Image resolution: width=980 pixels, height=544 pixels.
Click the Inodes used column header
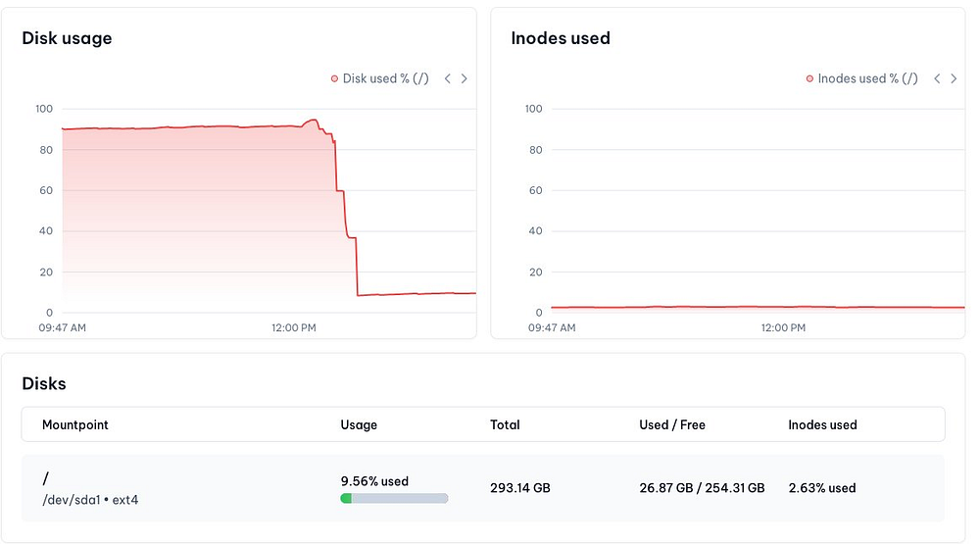(x=822, y=424)
